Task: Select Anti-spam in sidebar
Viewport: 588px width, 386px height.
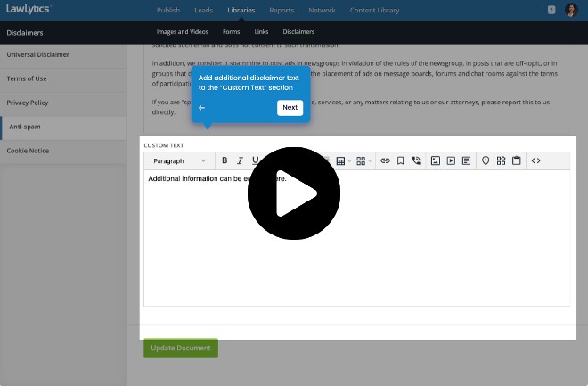Action: (x=63, y=127)
